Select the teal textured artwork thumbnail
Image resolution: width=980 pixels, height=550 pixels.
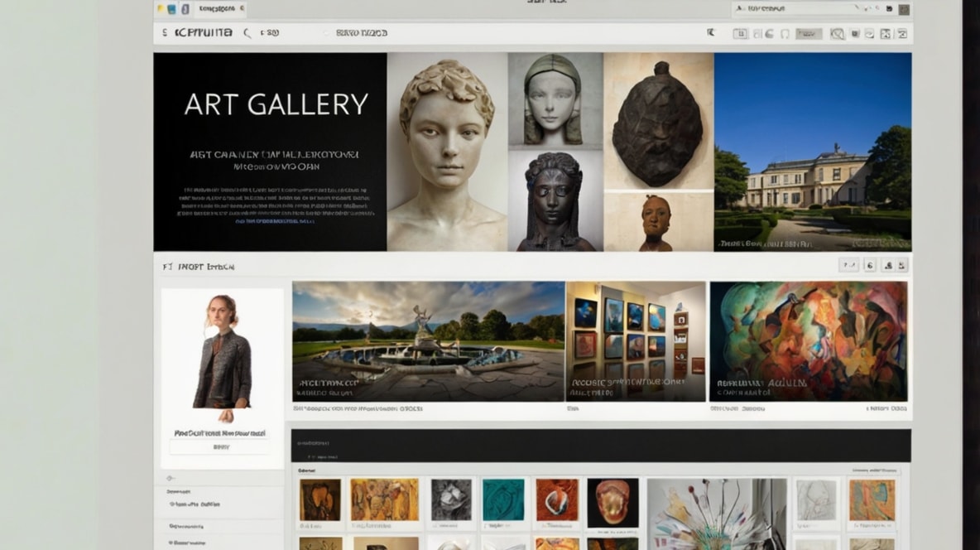(503, 500)
